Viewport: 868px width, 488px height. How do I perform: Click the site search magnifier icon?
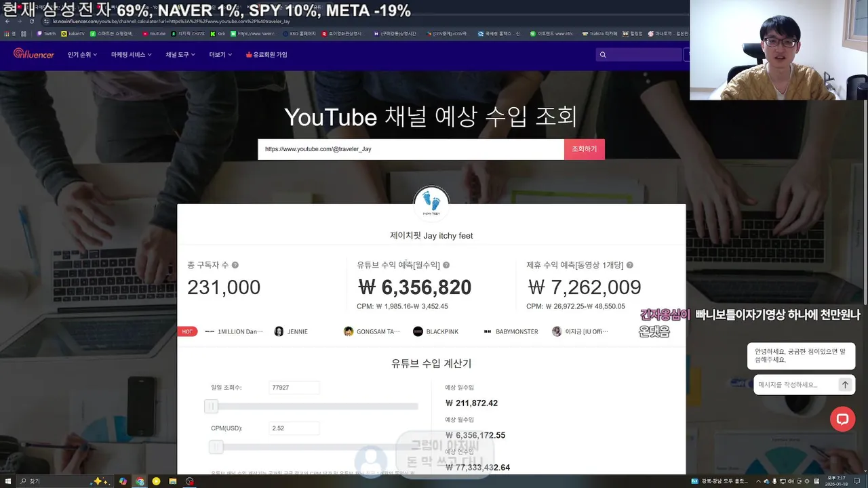click(603, 55)
